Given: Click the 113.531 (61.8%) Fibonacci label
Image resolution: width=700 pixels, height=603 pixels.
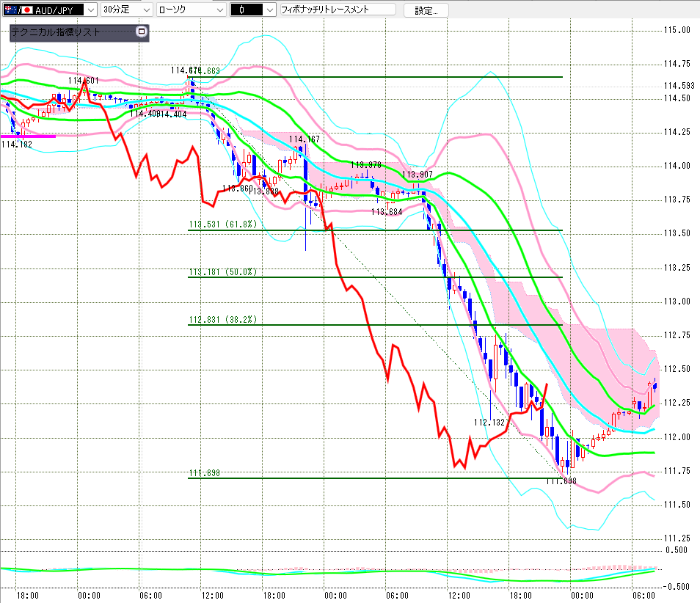Looking at the screenshot, I should [223, 224].
